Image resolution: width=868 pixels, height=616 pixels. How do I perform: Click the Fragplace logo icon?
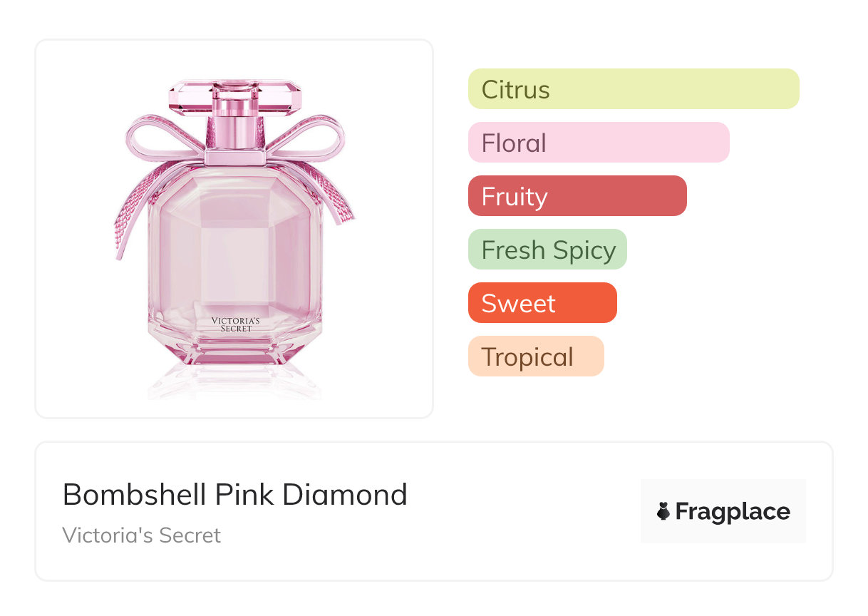tap(663, 511)
